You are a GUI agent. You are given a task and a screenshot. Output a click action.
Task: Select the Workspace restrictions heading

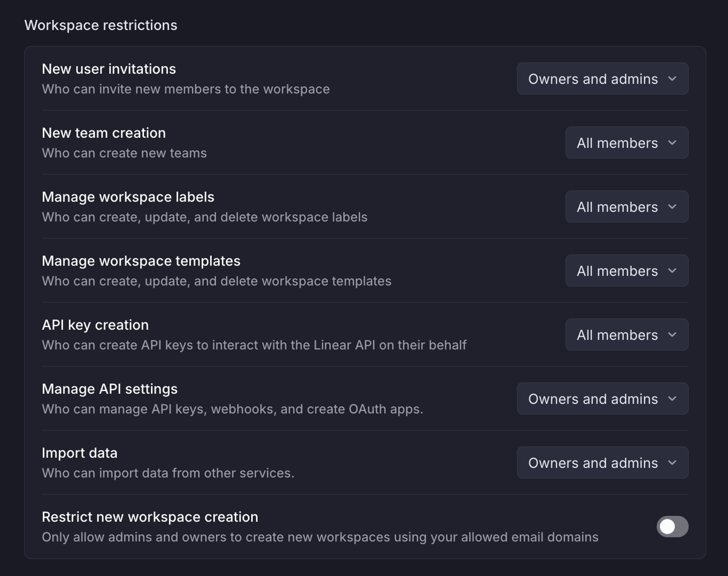tap(101, 25)
